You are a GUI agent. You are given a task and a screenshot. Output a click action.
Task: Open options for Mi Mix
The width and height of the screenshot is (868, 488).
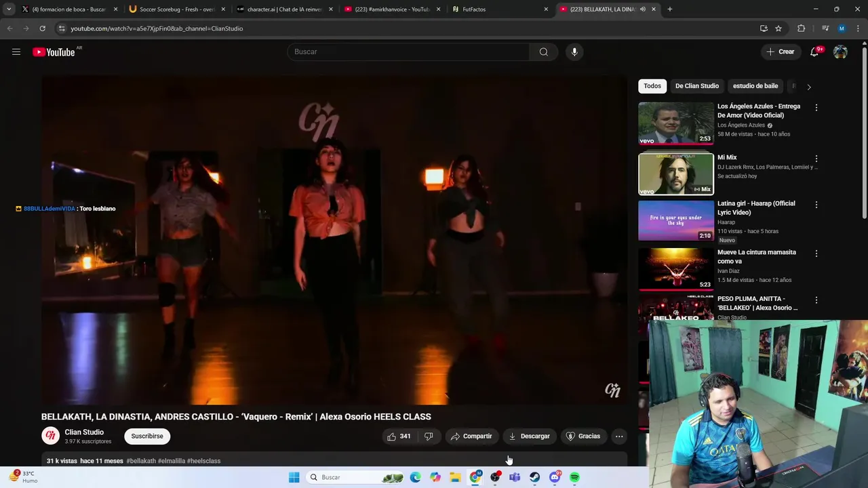[816, 159]
